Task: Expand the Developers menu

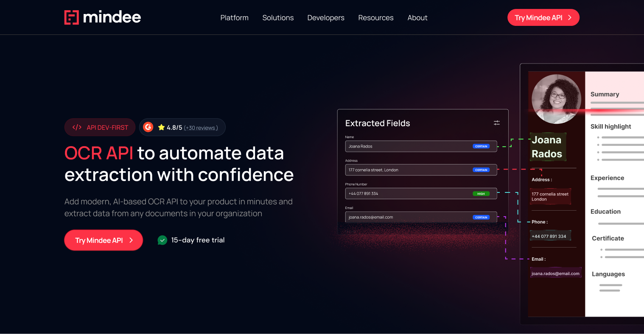Action: pos(326,17)
